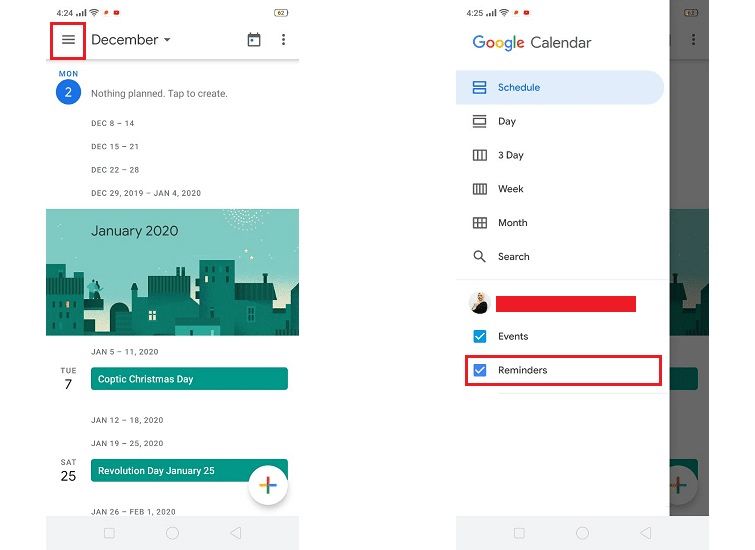Select Schedule view in the drawer
The height and width of the screenshot is (550, 755).
560,88
